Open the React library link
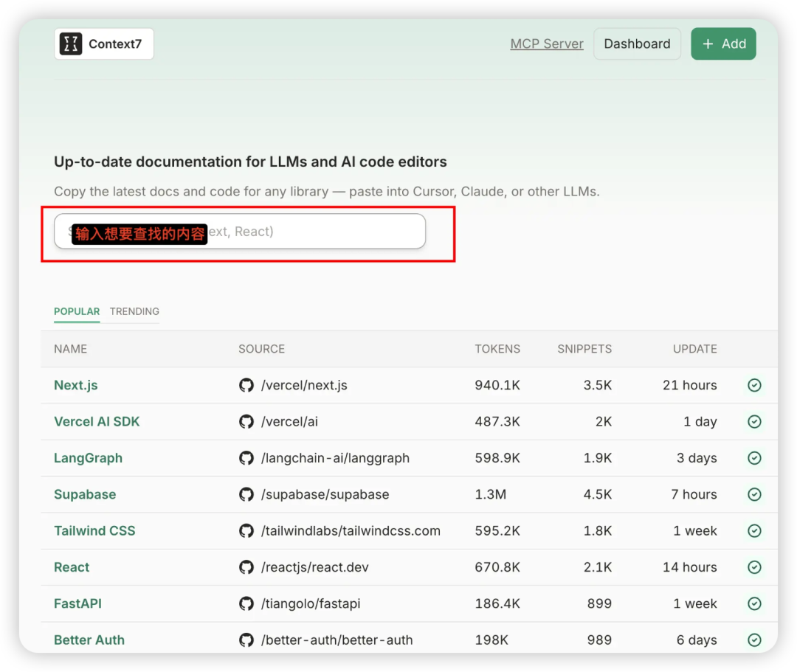Screen dimensions: 797x672 point(72,567)
